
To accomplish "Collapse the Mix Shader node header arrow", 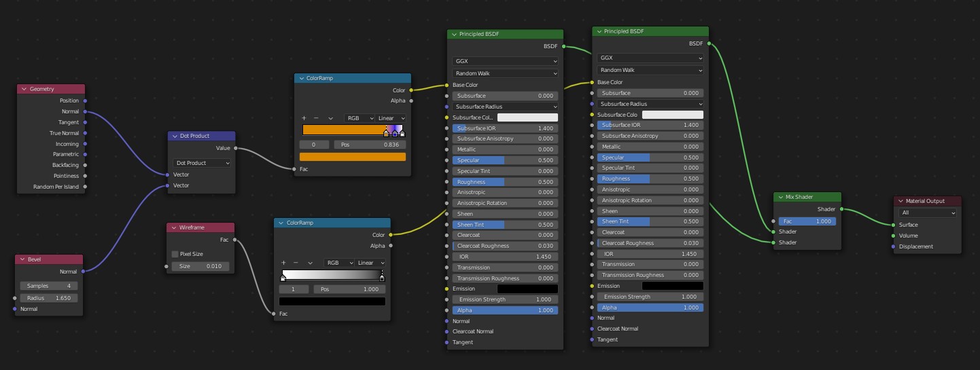I will tap(781, 197).
